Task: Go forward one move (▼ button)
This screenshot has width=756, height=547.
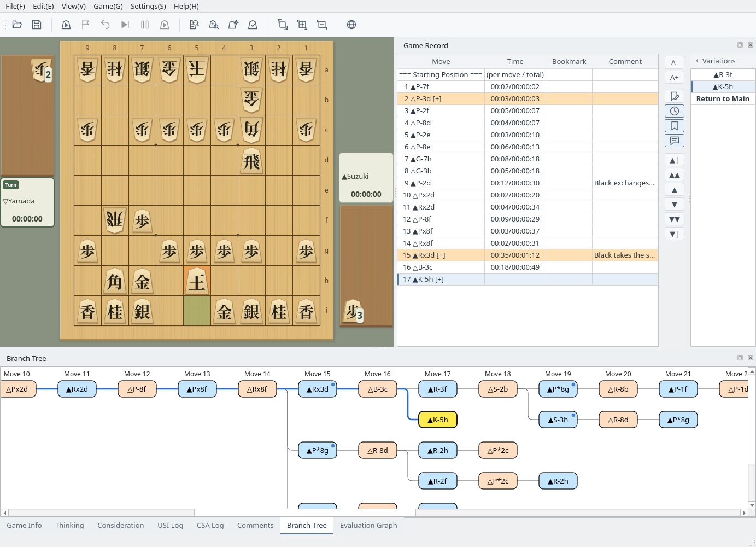Action: pos(675,205)
